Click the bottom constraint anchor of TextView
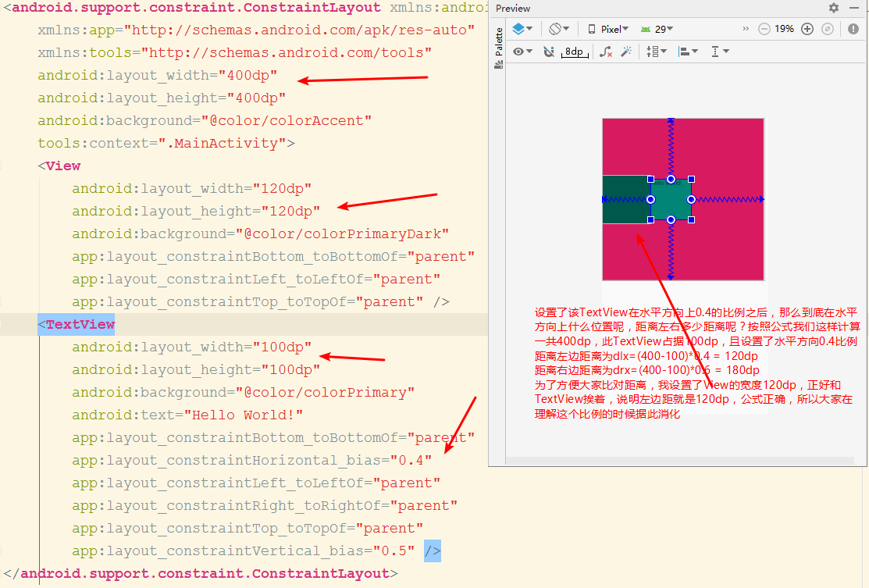This screenshot has width=869, height=588. coord(671,220)
